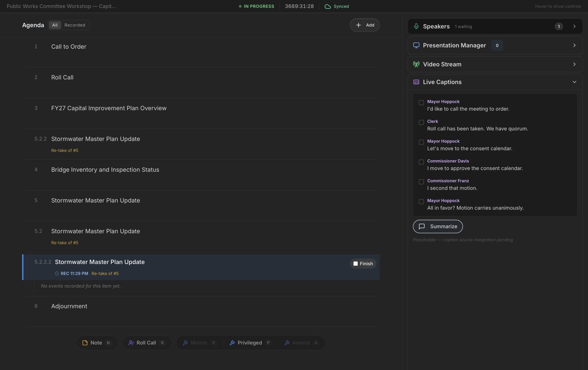Click the person-check icon in Roll Call button
588x370 pixels.
click(x=131, y=343)
